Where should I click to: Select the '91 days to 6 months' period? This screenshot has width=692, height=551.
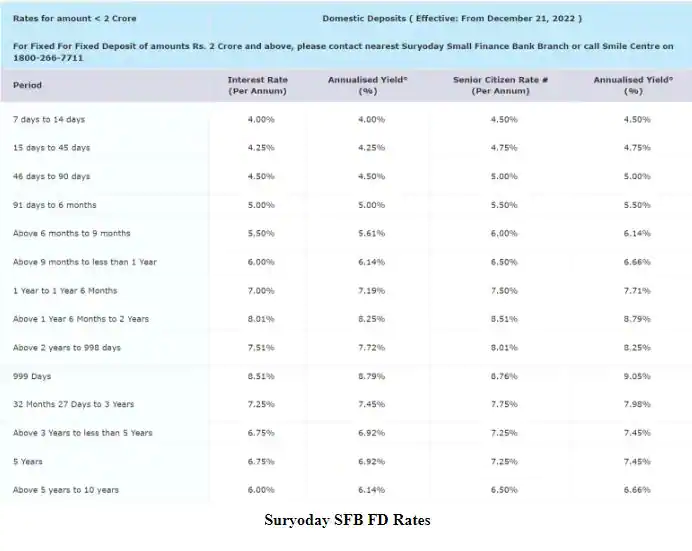point(55,205)
